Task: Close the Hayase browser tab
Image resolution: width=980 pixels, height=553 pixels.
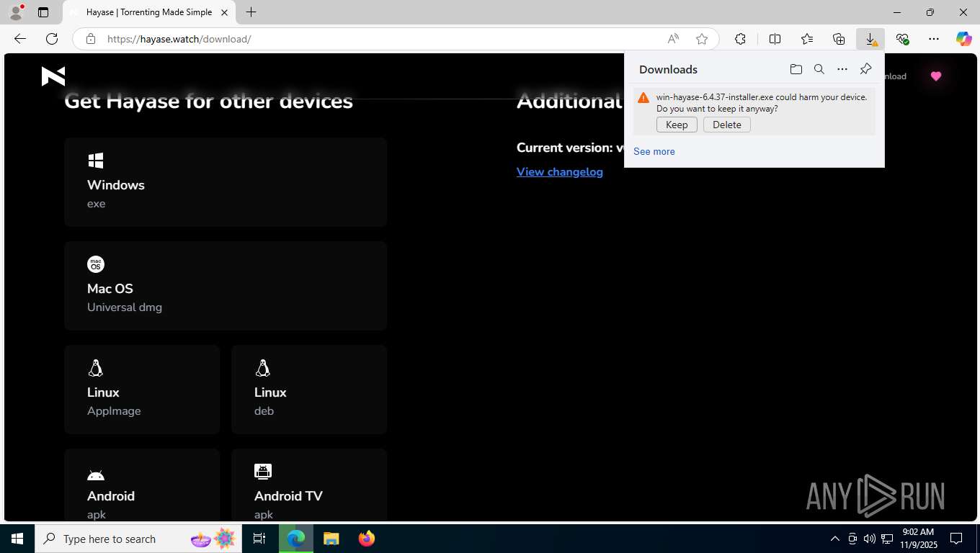Action: pyautogui.click(x=224, y=12)
